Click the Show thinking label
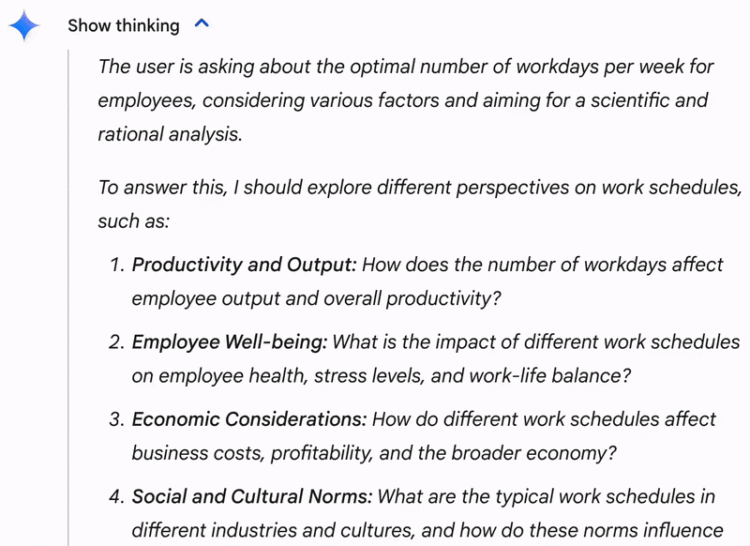The image size is (750, 546). pyautogui.click(x=123, y=25)
